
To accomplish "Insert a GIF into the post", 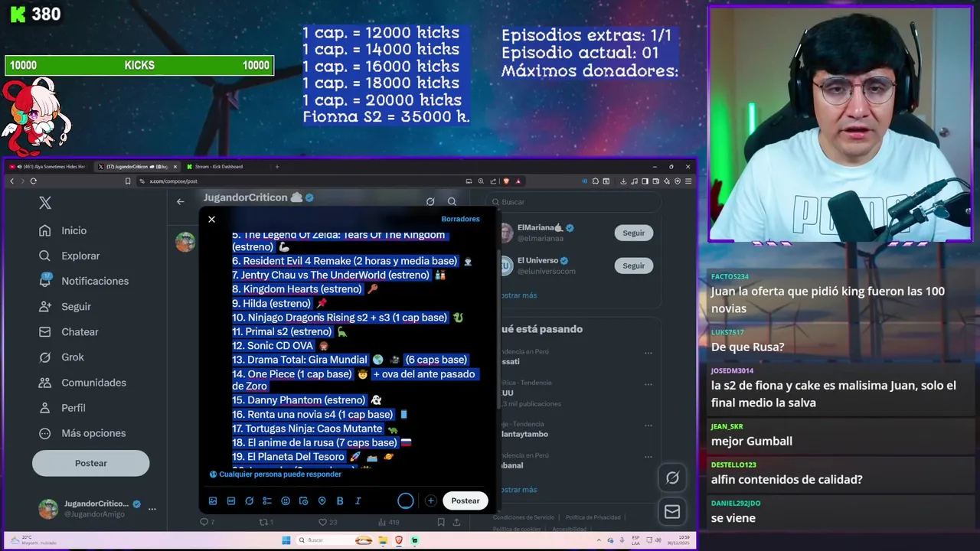I will 231,500.
